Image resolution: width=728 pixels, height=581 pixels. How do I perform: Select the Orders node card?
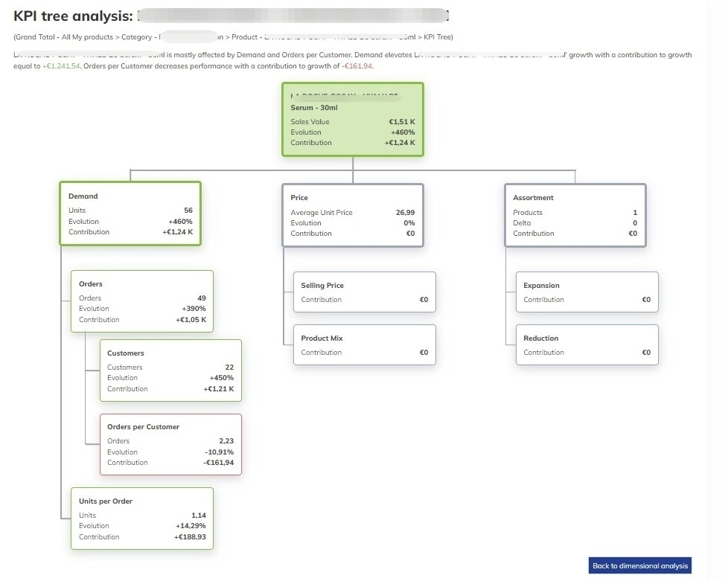pyautogui.click(x=142, y=301)
